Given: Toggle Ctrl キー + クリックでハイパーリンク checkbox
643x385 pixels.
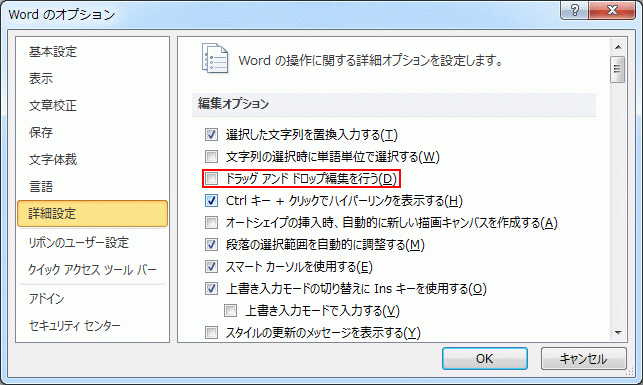Looking at the screenshot, I should click(x=211, y=200).
